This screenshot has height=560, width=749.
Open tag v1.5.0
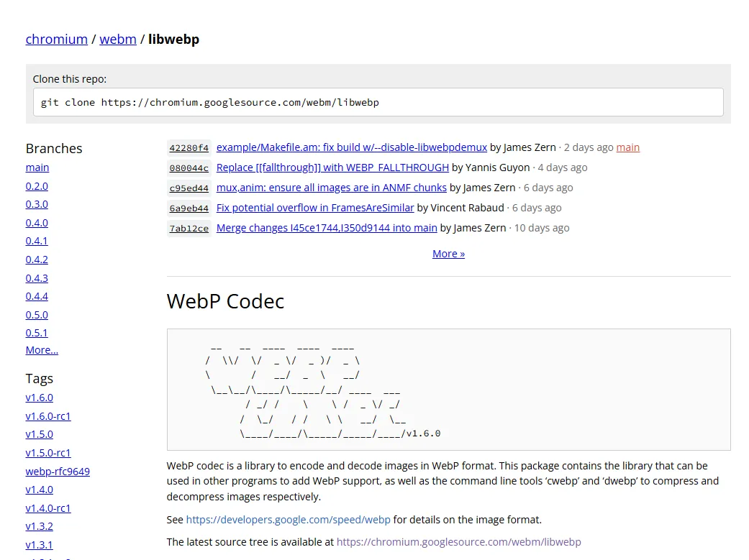39,434
